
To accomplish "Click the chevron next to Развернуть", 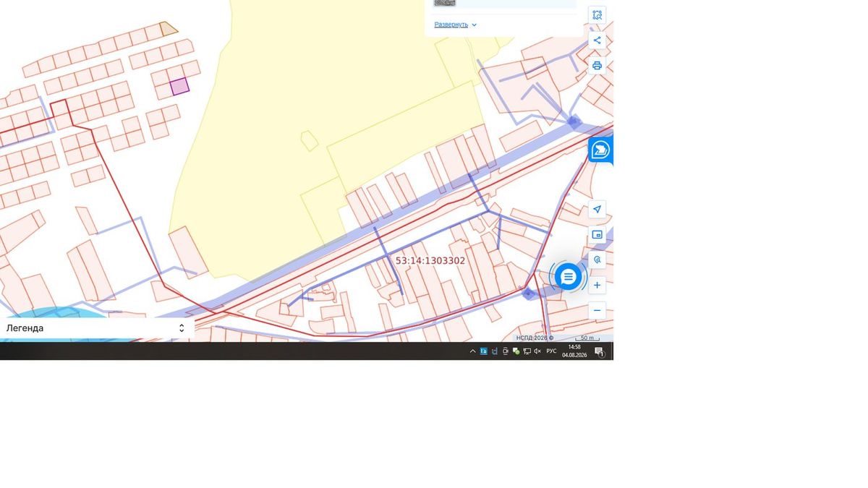I will tap(475, 25).
